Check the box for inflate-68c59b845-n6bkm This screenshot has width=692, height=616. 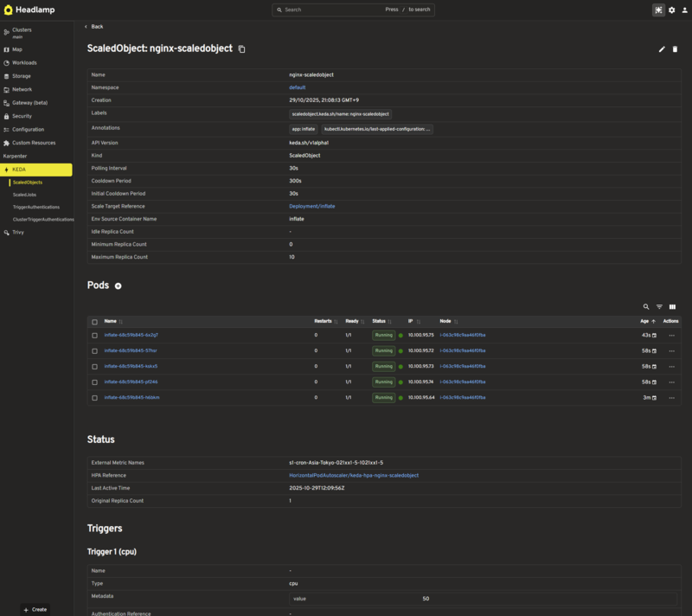[x=94, y=398]
